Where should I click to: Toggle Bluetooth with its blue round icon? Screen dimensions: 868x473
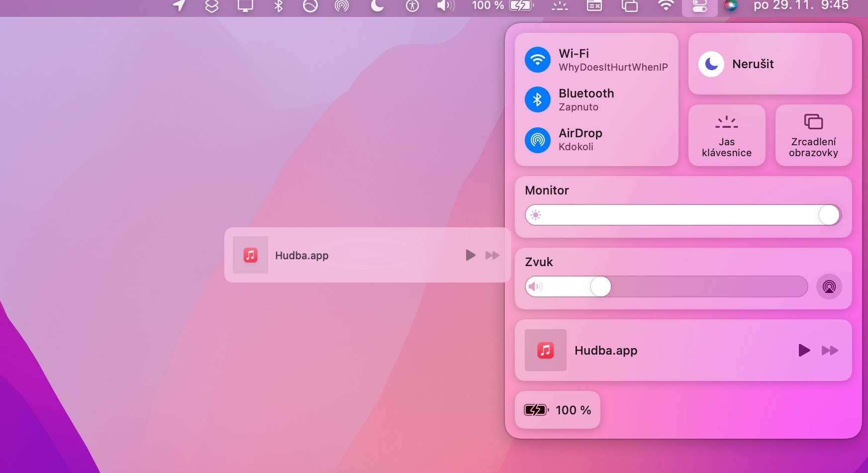[x=537, y=100]
